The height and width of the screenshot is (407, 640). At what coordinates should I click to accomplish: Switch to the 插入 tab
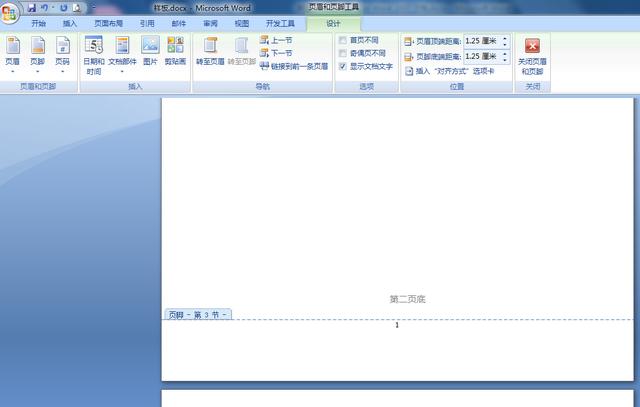[x=70, y=24]
